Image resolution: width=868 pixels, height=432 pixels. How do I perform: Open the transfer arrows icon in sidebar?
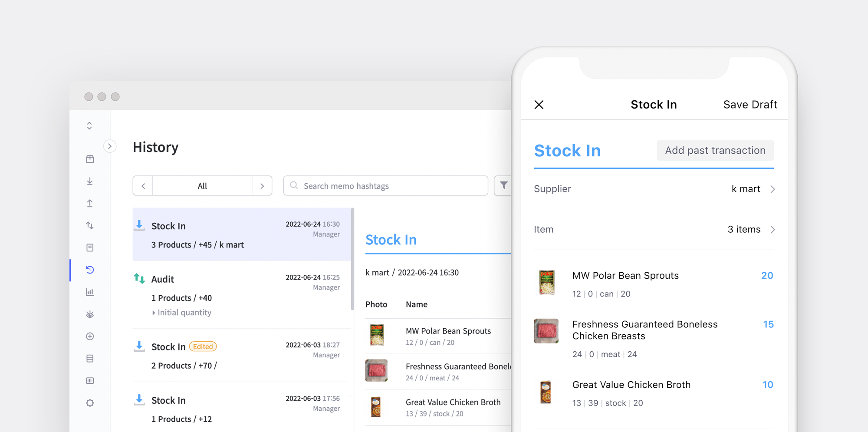tap(90, 225)
